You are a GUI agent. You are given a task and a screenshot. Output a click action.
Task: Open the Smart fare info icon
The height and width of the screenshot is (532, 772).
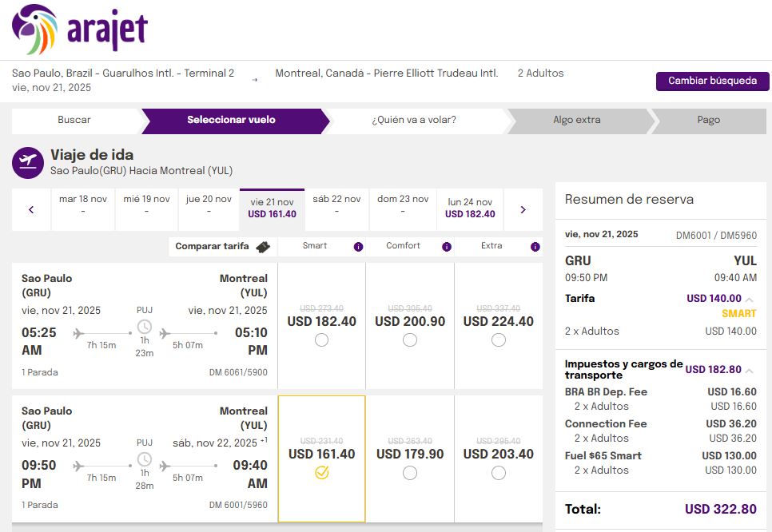click(x=358, y=247)
